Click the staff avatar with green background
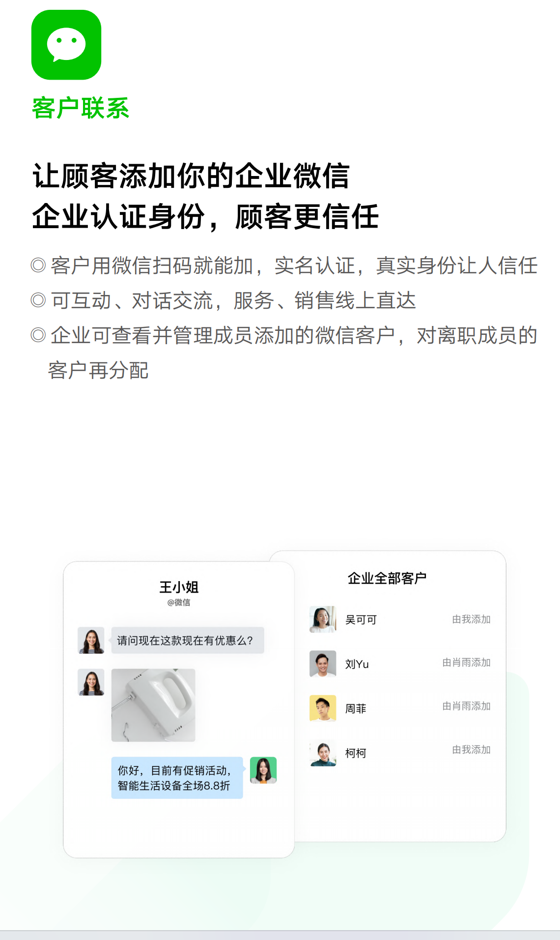 [x=263, y=770]
